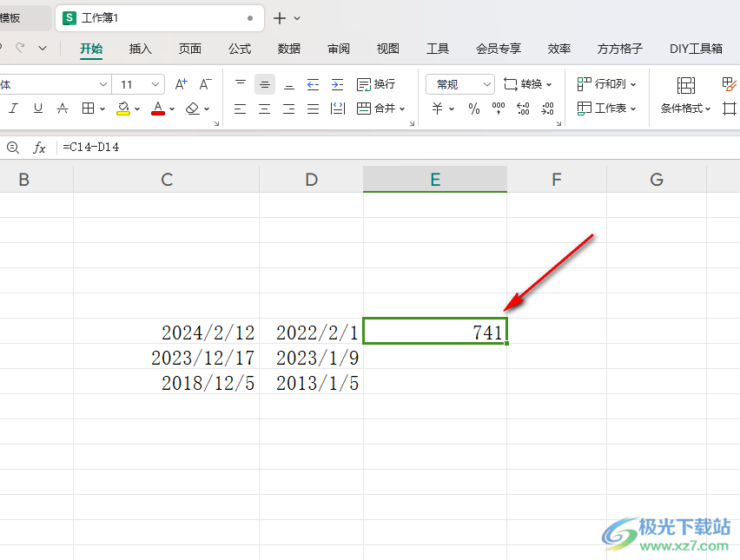This screenshot has width=740, height=560.
Task: Create a new tab with plus button
Action: click(x=280, y=18)
